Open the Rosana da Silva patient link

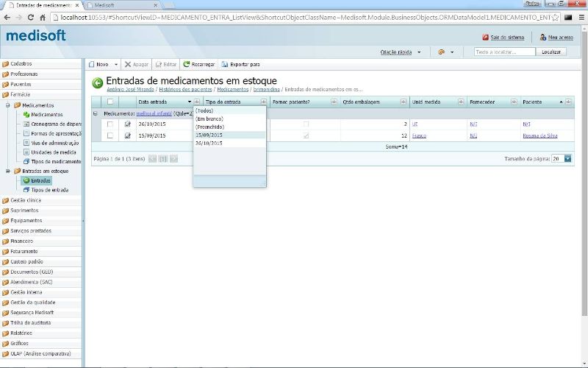pos(540,135)
